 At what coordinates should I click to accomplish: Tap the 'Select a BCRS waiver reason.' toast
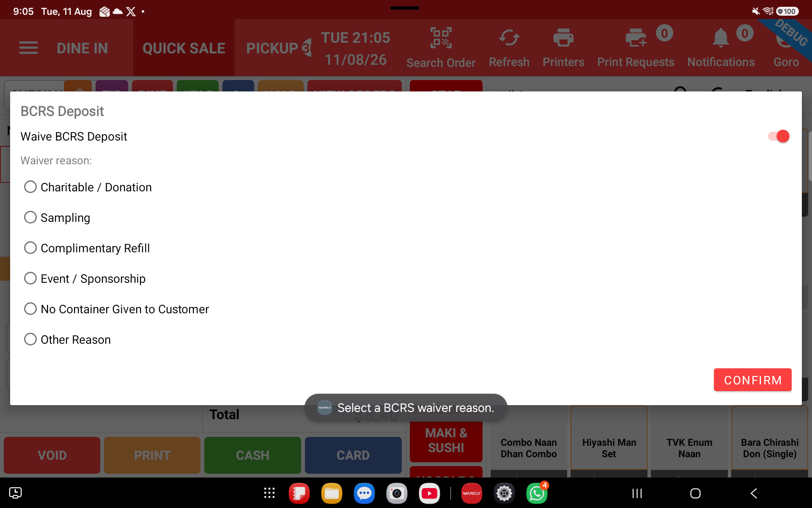[406, 408]
